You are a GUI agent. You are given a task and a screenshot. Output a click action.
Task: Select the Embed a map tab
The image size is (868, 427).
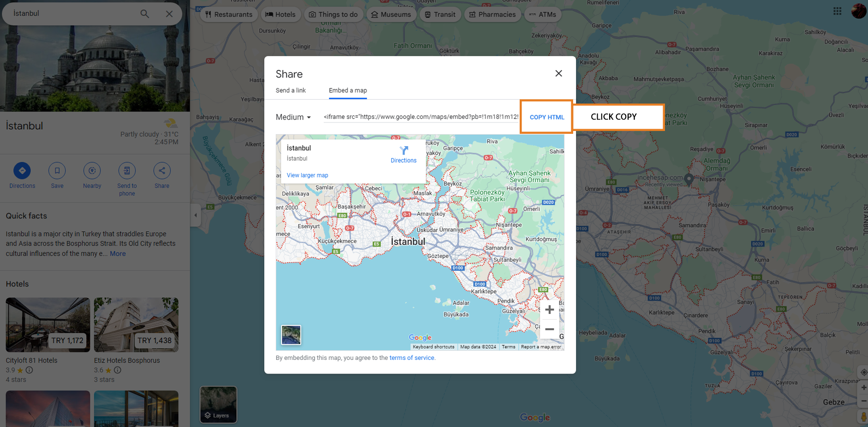348,90
